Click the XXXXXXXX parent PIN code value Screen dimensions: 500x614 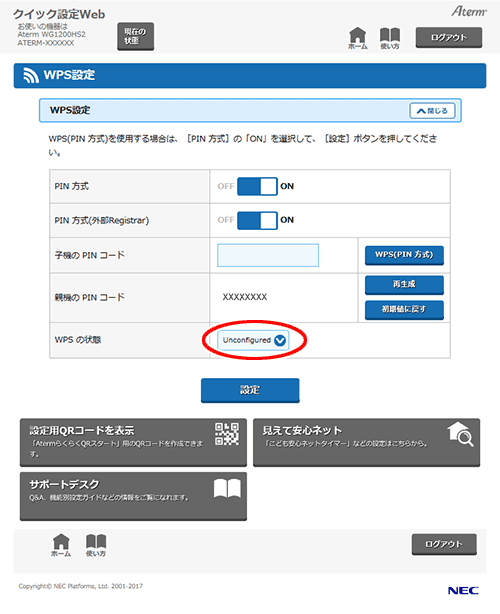click(245, 297)
